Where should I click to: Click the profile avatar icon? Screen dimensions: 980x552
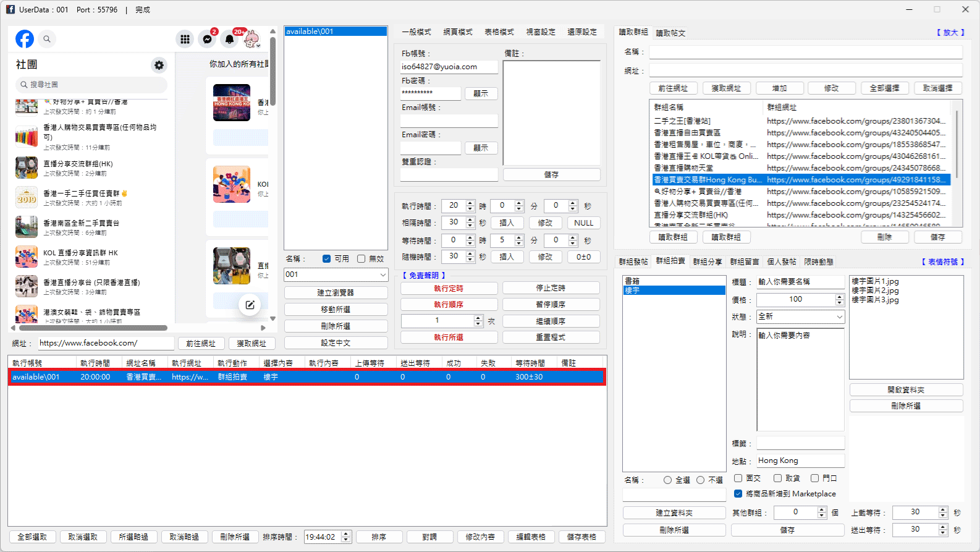(x=251, y=39)
